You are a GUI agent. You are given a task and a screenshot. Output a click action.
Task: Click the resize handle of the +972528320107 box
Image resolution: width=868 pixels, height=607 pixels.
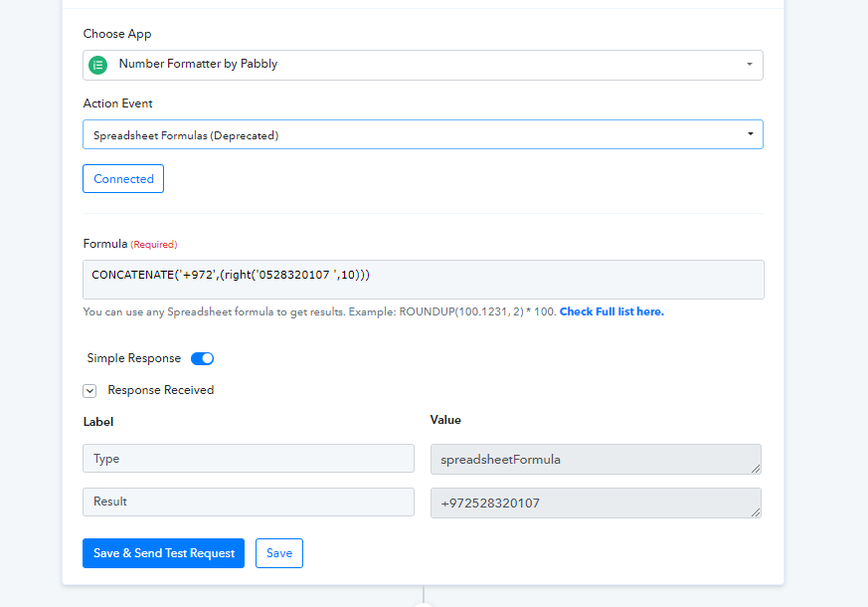756,512
